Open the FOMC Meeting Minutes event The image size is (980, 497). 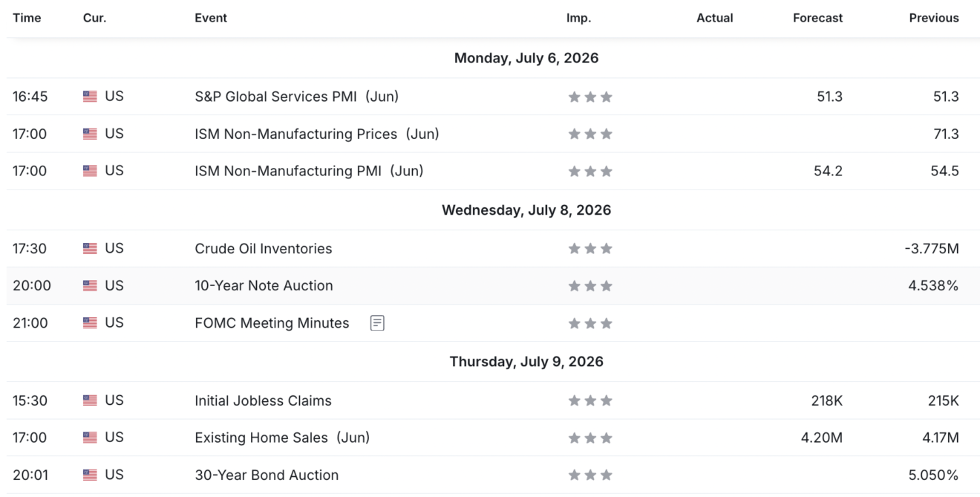point(272,323)
